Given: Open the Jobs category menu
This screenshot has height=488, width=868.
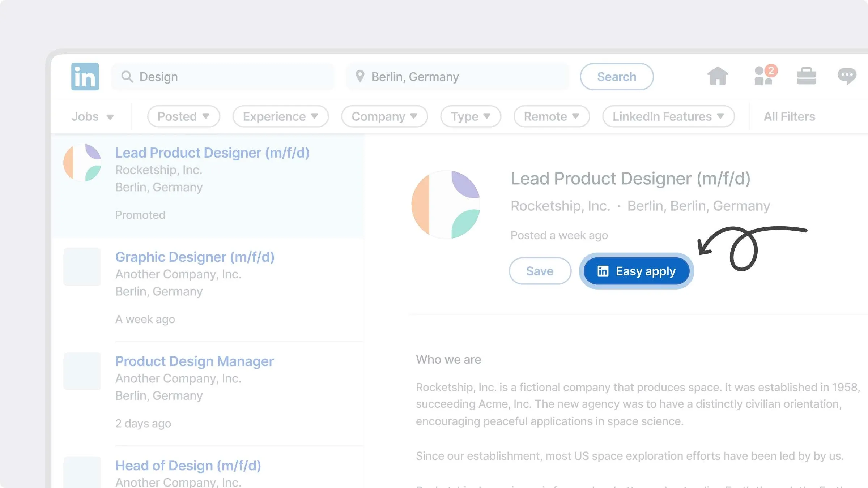Looking at the screenshot, I should (x=93, y=116).
